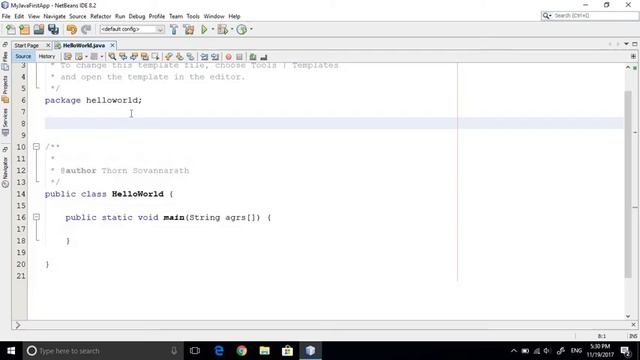The width and height of the screenshot is (640, 360).
Task: Click the Uncomment editor toolbar icon
Action: [264, 57]
